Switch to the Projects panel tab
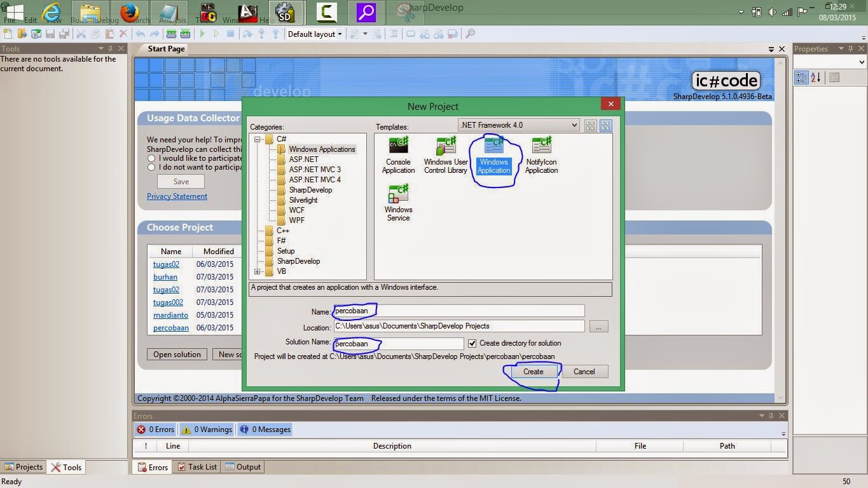This screenshot has height=488, width=868. [x=23, y=467]
